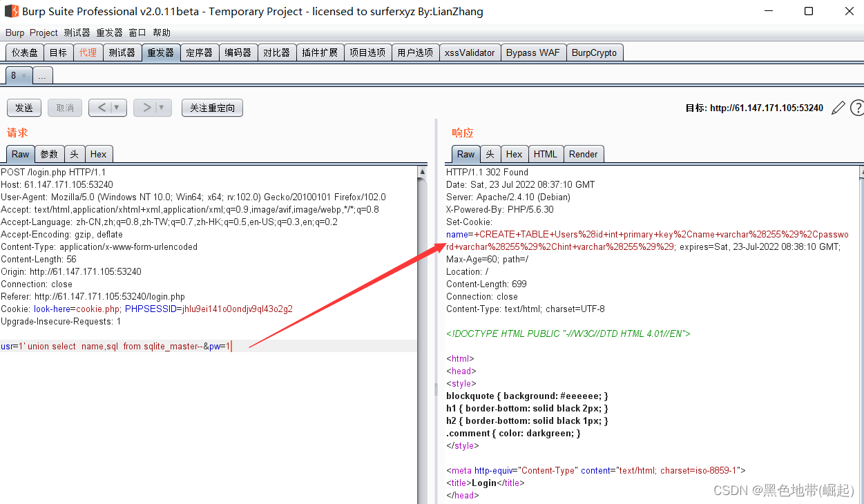Click the pencil icon to edit target
Screen dimensions: 864x504
coord(838,108)
